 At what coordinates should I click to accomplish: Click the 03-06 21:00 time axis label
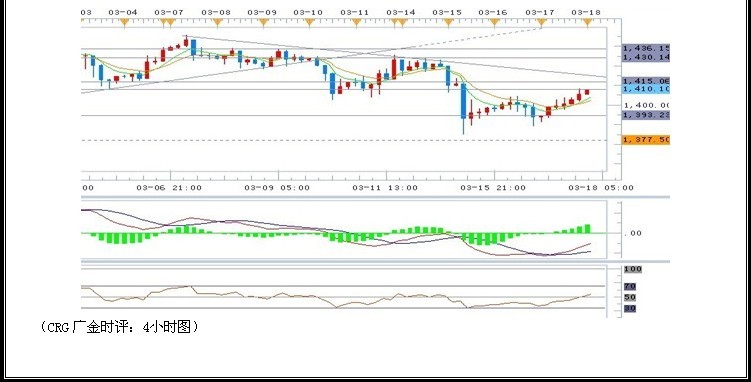tap(169, 188)
